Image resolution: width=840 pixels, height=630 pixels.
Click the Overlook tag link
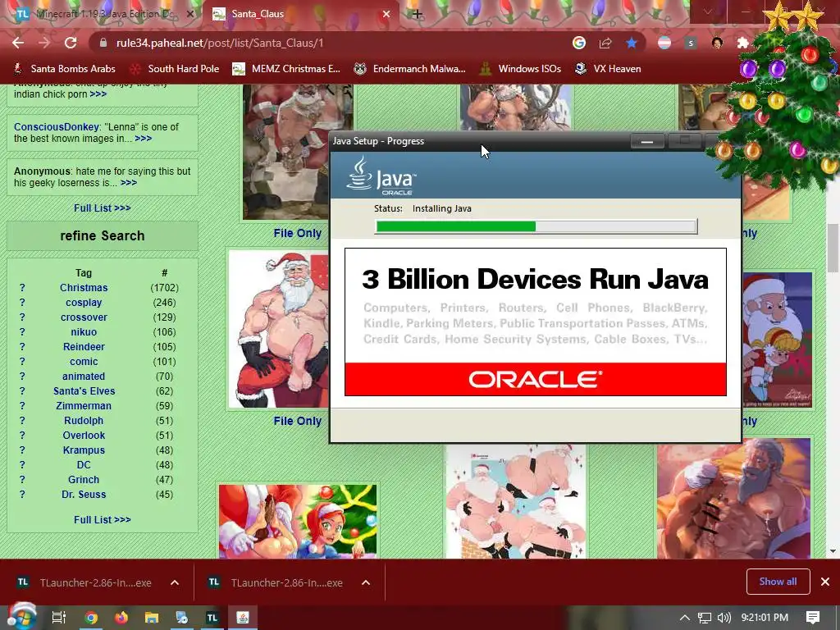tap(84, 436)
